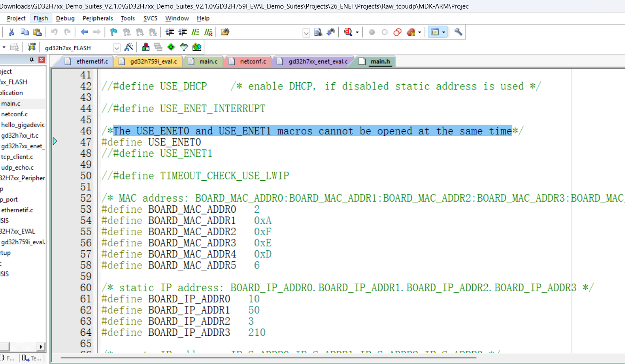
Task: Comment selection with green slashes icon
Action: [x=195, y=32]
